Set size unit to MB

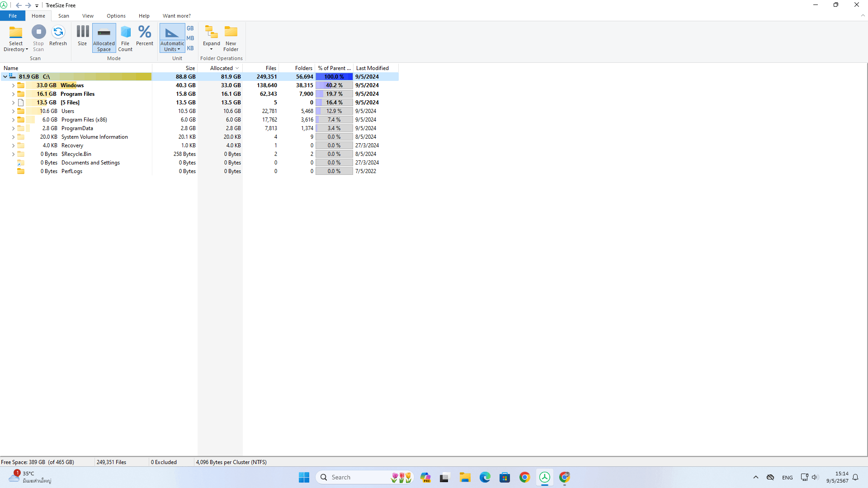coord(190,38)
